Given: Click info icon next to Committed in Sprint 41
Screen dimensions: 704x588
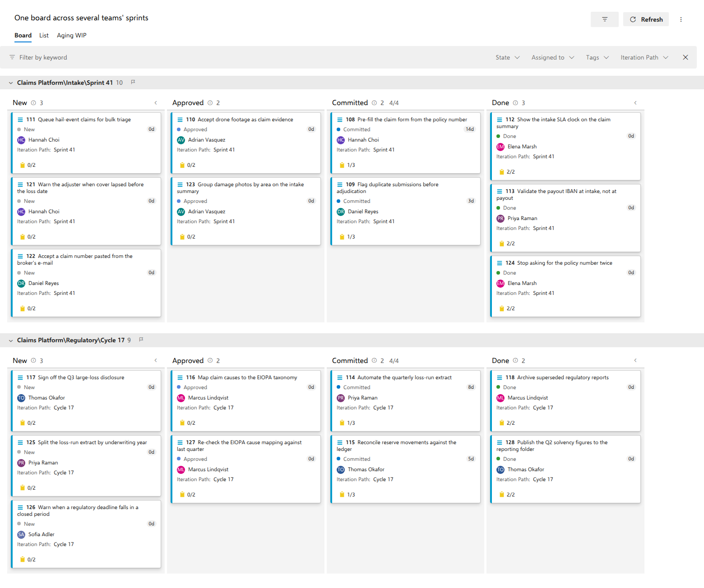Looking at the screenshot, I should pos(374,103).
